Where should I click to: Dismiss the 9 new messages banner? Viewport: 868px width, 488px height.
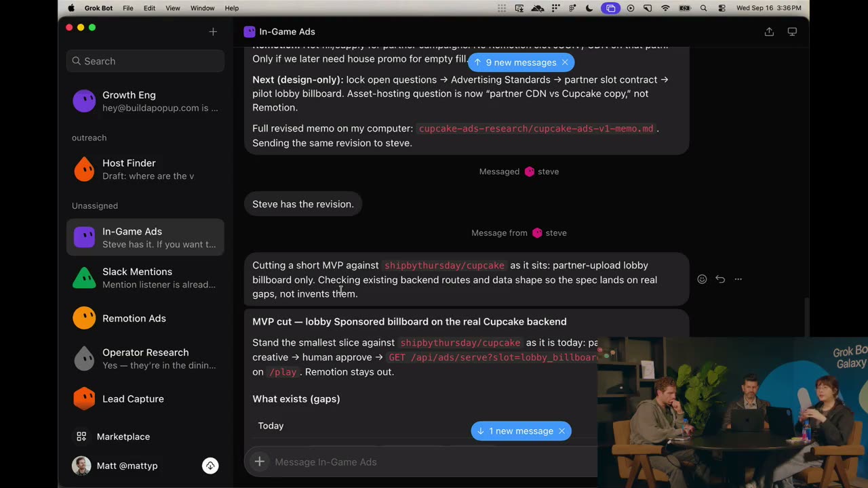565,62
